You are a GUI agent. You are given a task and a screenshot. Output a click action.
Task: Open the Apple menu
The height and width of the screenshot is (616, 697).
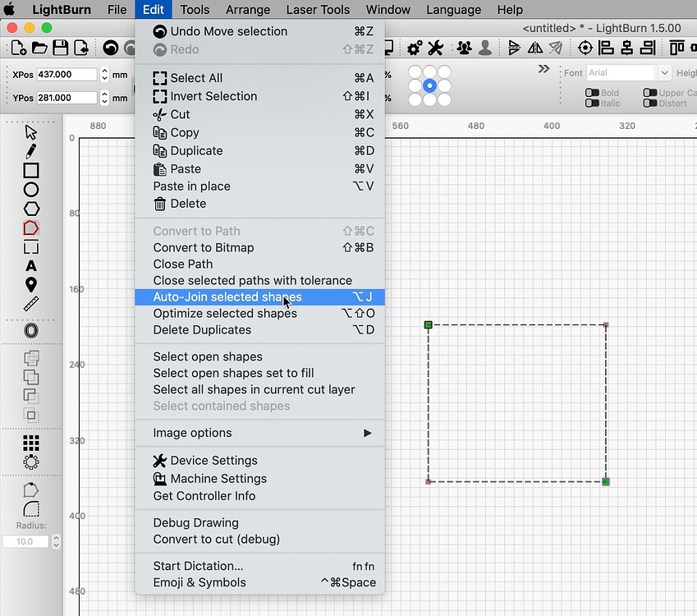pyautogui.click(x=9, y=9)
